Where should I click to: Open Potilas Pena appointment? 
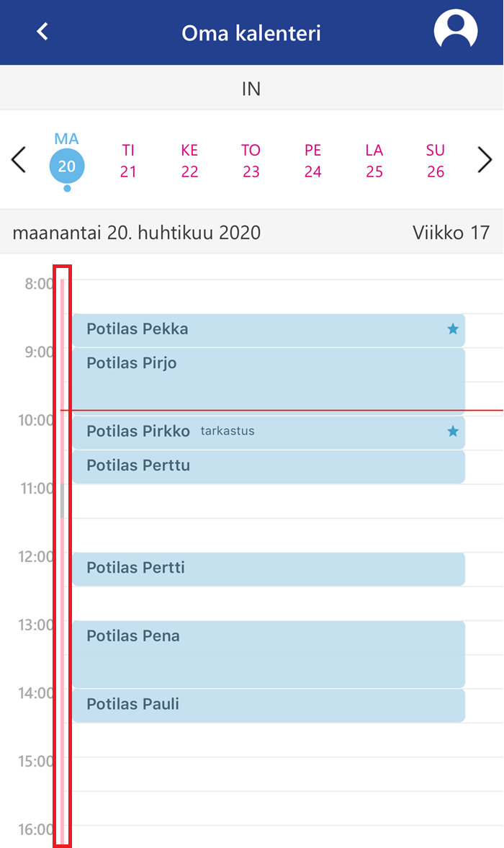tap(269, 654)
